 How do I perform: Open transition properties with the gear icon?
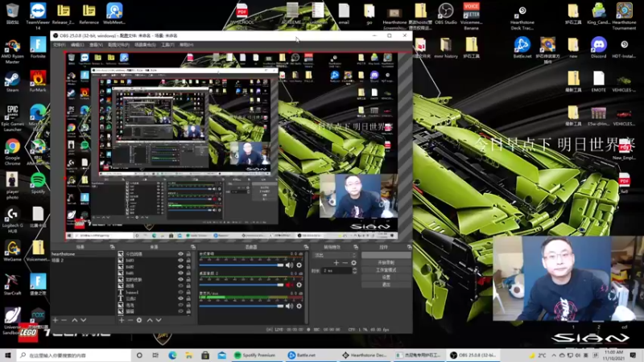pyautogui.click(x=353, y=263)
